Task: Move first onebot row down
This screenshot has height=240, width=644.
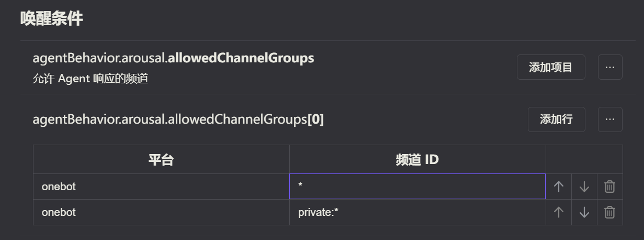Action: 584,187
